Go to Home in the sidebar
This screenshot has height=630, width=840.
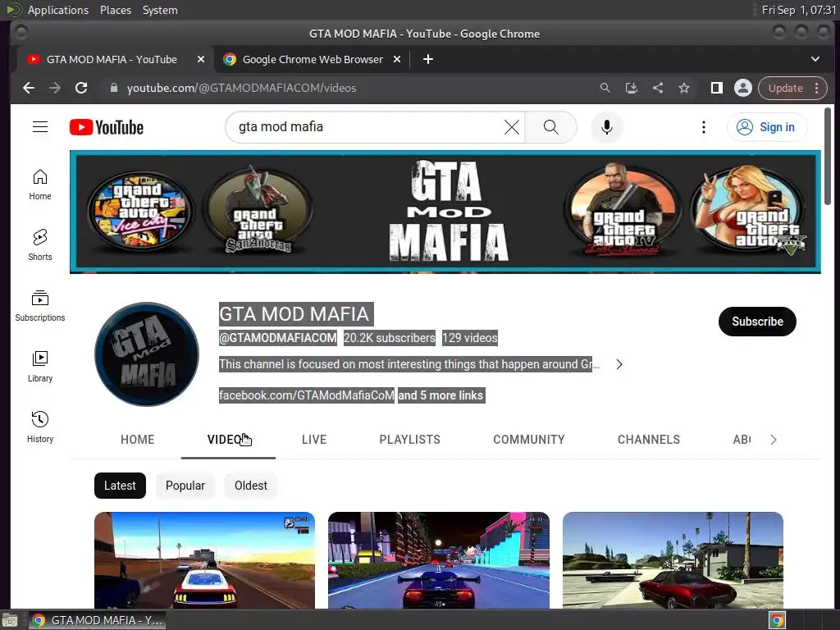40,185
